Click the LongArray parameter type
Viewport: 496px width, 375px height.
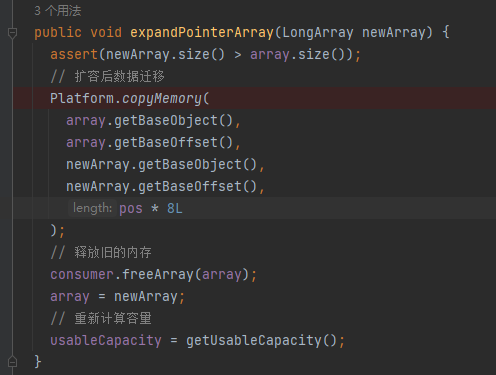(318, 32)
